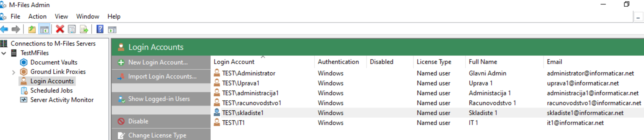Click the user icon beside TEST\Administrator
This screenshot has width=644, height=140.
[x=217, y=73]
